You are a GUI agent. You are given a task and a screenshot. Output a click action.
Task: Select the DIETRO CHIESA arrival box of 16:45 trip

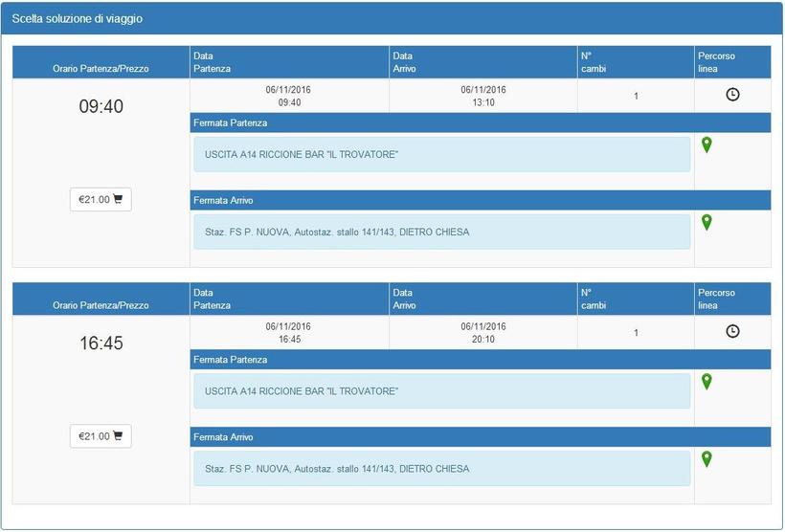(441, 468)
